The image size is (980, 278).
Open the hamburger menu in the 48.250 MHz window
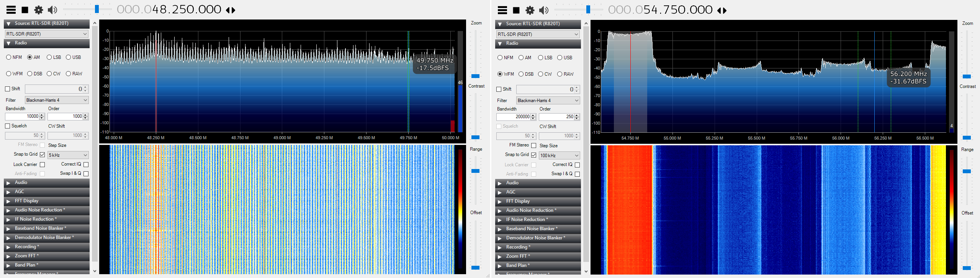click(11, 10)
